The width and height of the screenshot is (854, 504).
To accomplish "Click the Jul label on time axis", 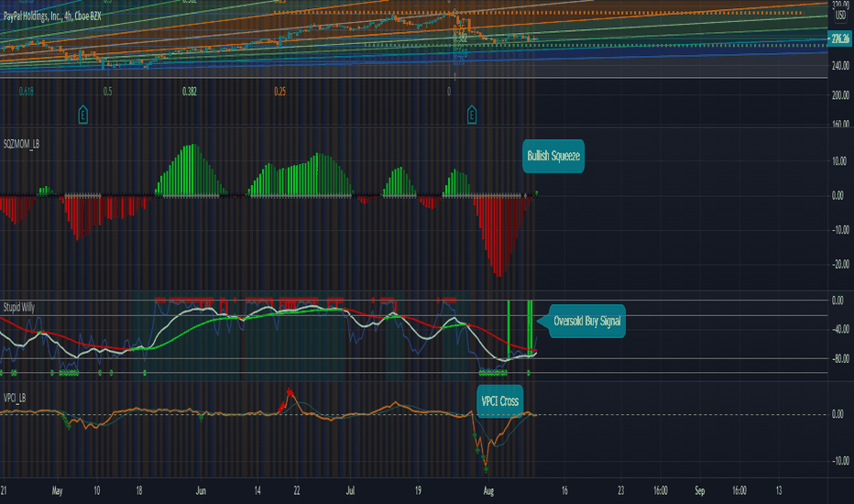I will 350,491.
